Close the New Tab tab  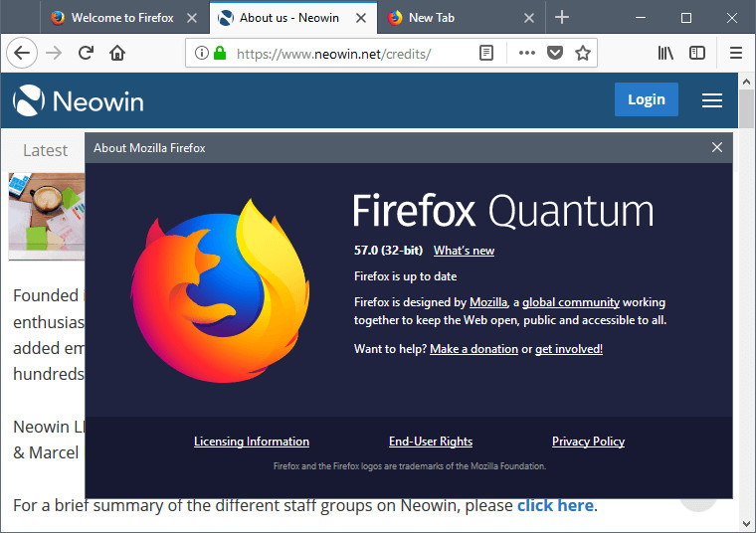click(x=529, y=18)
